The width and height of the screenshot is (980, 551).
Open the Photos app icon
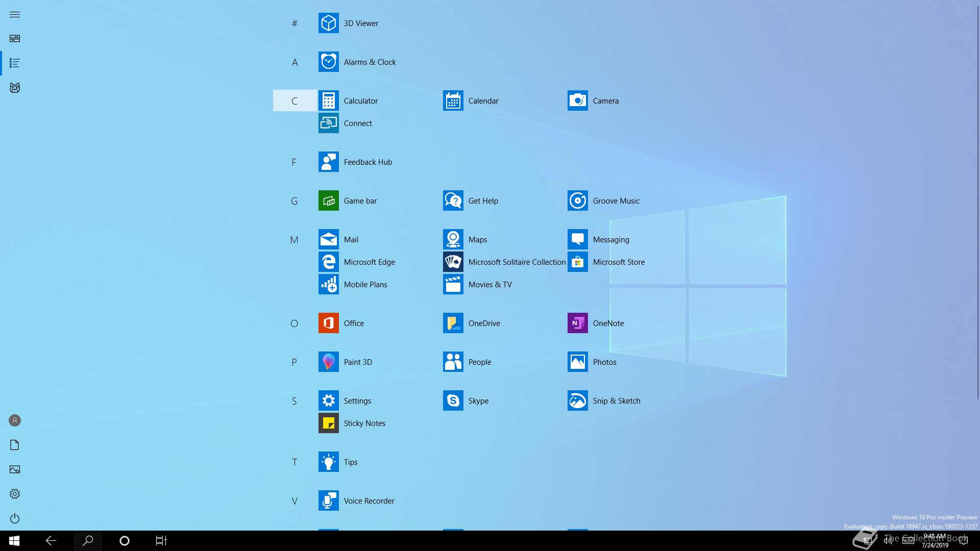[577, 362]
